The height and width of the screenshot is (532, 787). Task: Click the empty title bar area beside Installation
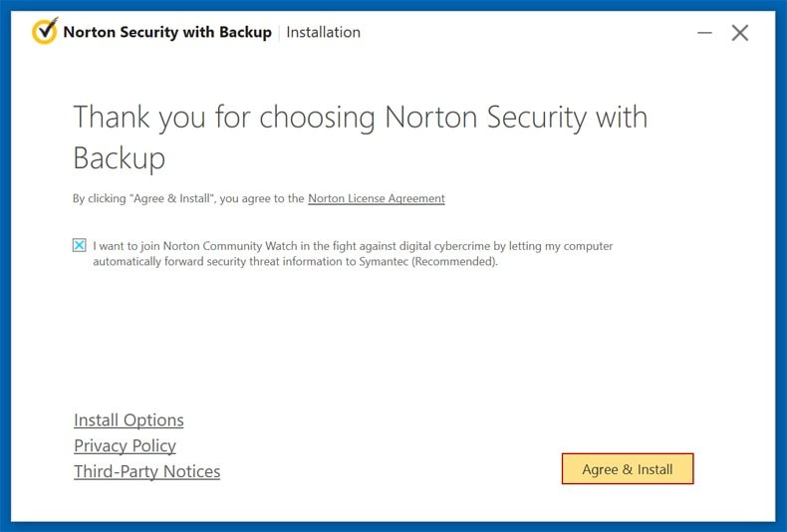tap(527, 32)
